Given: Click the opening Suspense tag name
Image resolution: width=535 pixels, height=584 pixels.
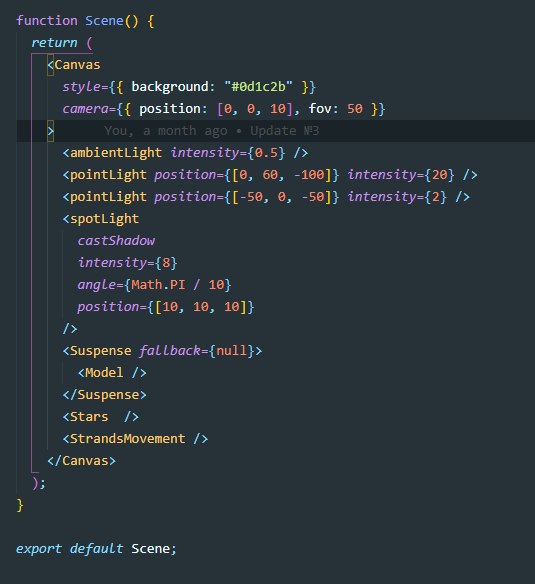Looking at the screenshot, I should pyautogui.click(x=101, y=351).
